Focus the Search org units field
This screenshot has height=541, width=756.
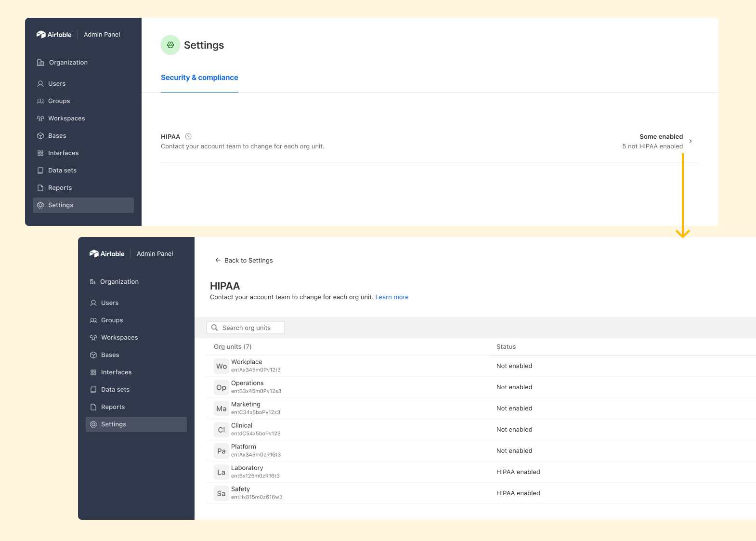coord(246,328)
